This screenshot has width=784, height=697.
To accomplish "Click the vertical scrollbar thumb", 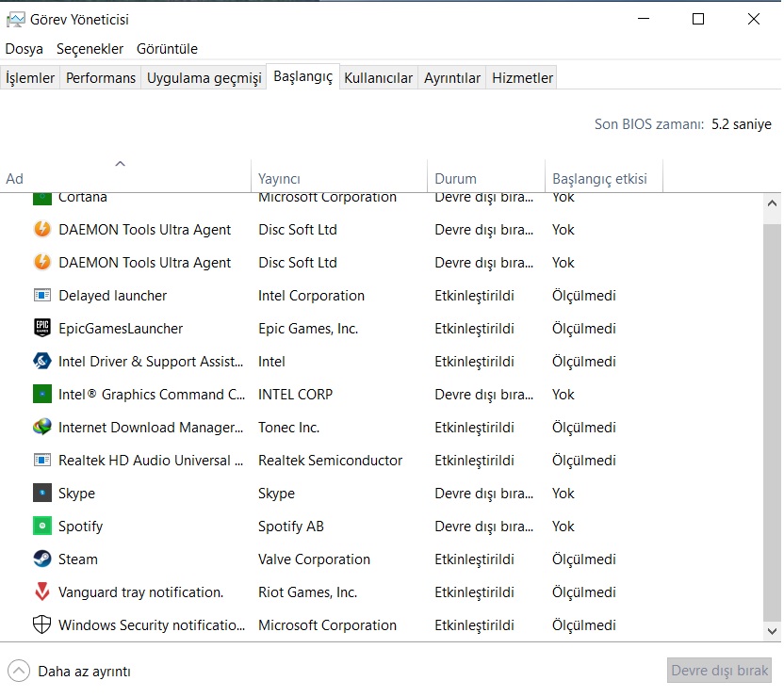I will [x=772, y=422].
